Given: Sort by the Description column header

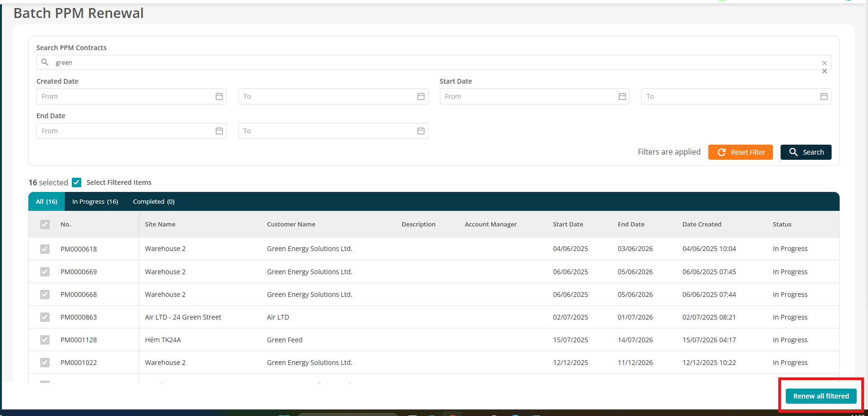Looking at the screenshot, I should [419, 225].
